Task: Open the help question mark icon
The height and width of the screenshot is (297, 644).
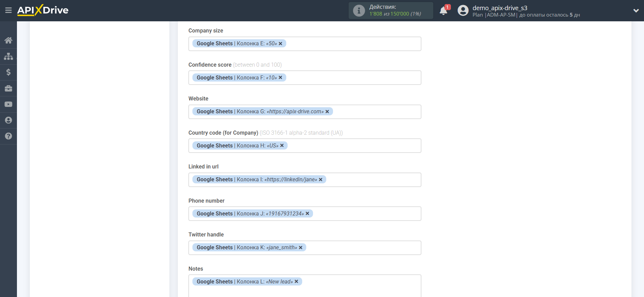Action: pyautogui.click(x=8, y=136)
